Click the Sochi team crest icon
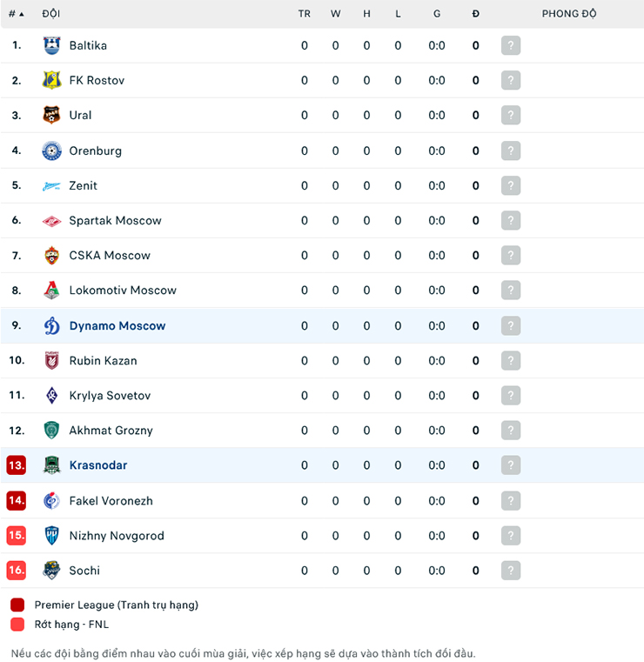Screen dimensions: 644x662 52,571
